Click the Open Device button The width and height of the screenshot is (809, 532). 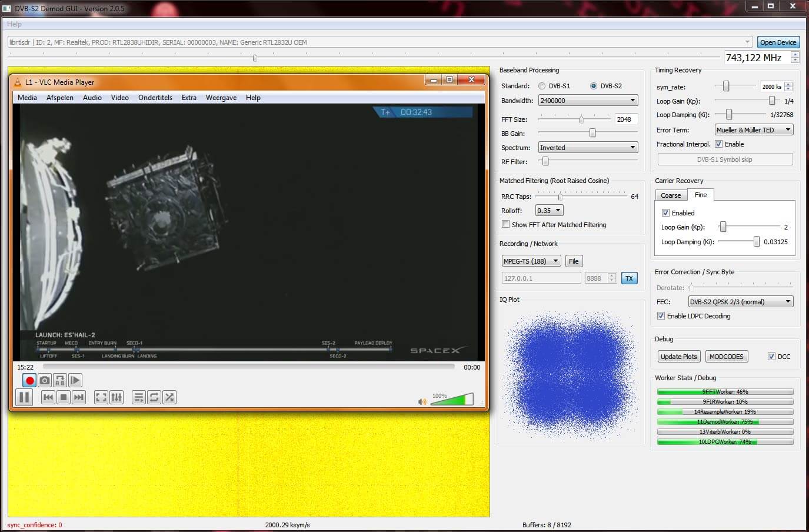click(x=778, y=42)
